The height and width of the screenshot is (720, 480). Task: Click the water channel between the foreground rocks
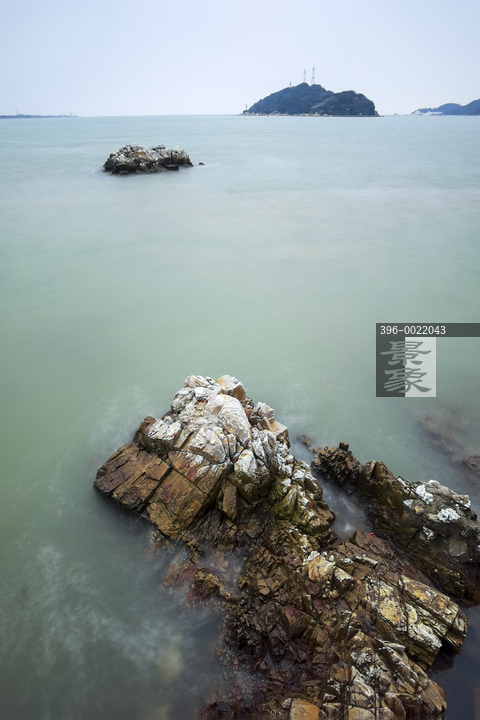(342, 505)
